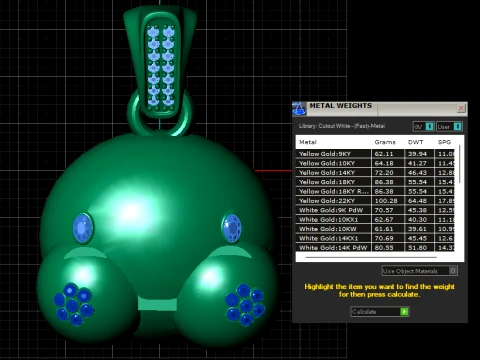The height and width of the screenshot is (360, 480).
Task: Click the 46.43 DWT value
Action: click(x=417, y=173)
